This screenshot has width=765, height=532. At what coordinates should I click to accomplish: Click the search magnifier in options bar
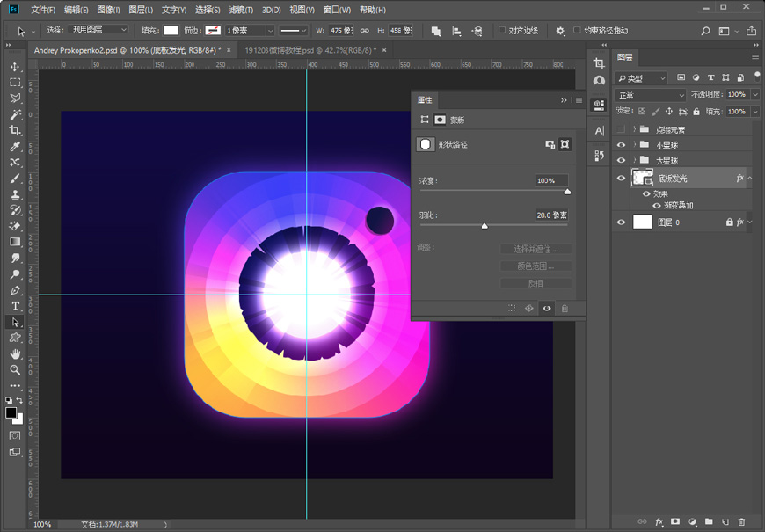(705, 31)
